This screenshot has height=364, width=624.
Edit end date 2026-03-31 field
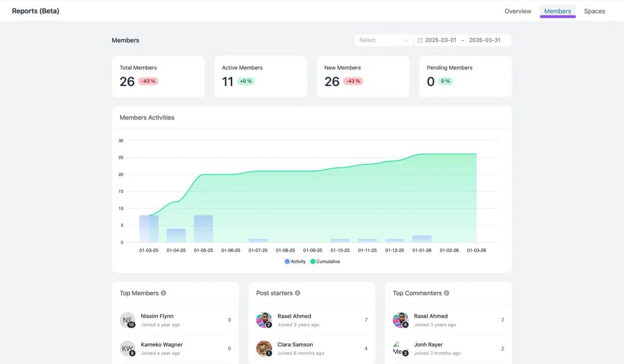point(484,40)
